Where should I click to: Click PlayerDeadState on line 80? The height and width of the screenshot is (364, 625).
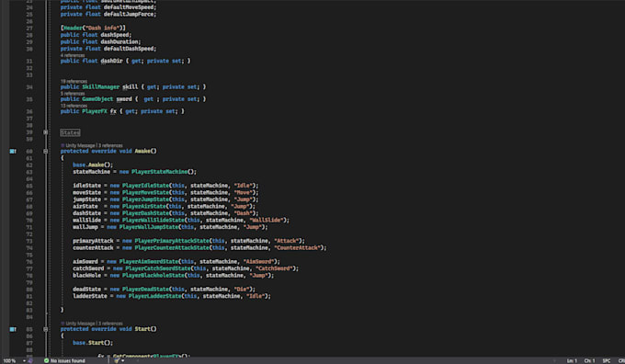coord(145,289)
